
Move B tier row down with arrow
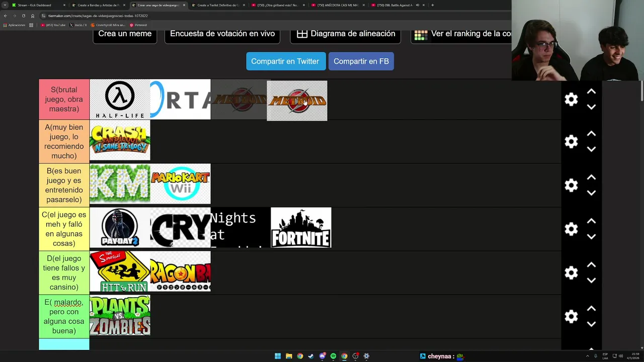(591, 193)
